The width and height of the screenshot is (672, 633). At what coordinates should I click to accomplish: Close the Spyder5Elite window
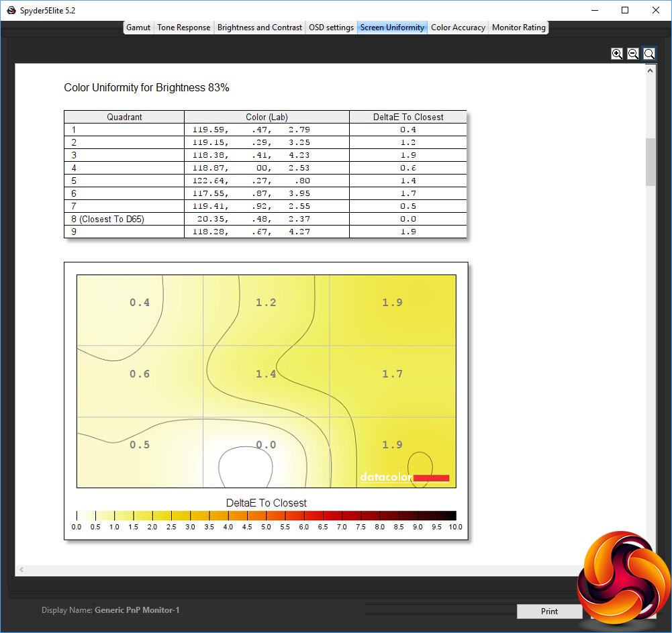pyautogui.click(x=656, y=10)
